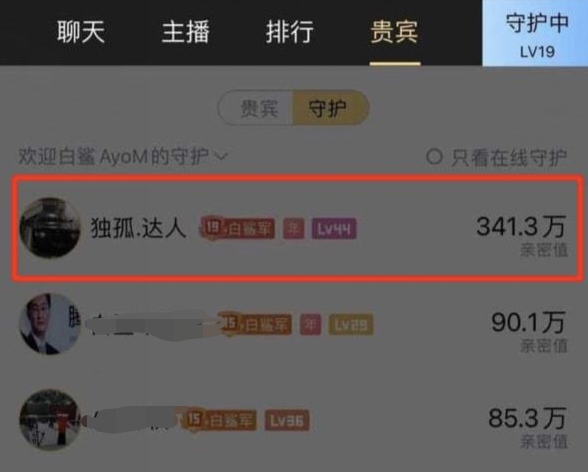Click the Lv29 level badge

tap(351, 324)
